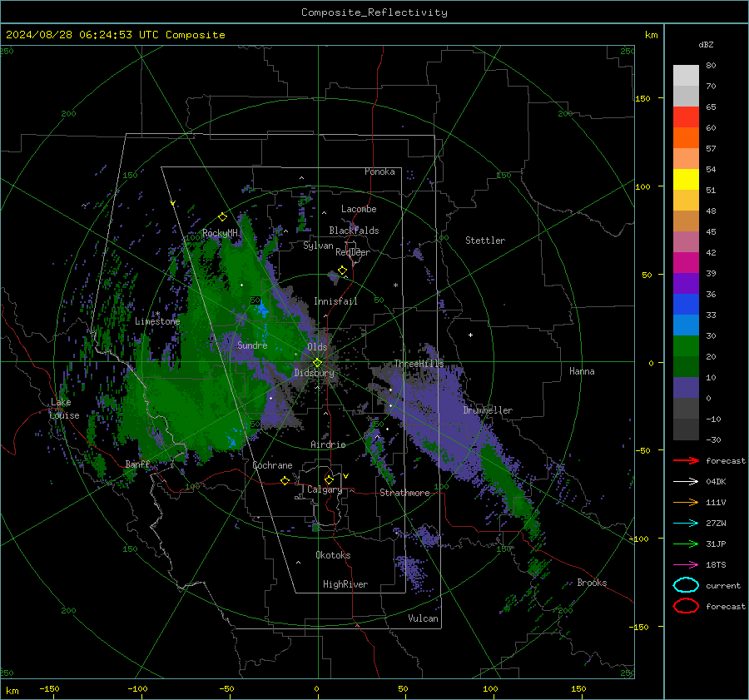Viewport: 749px width, 700px height.
Task: Click the Okotoks city label
Action: point(333,555)
